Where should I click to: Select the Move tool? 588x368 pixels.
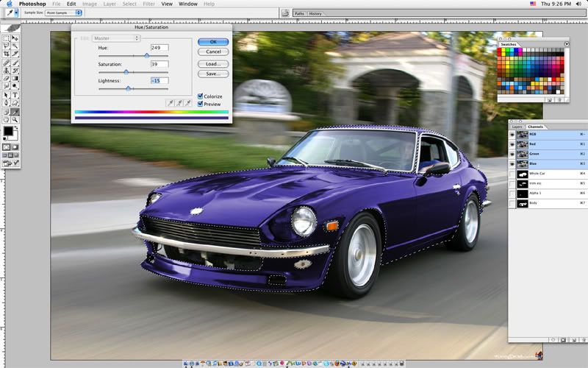tap(15, 37)
